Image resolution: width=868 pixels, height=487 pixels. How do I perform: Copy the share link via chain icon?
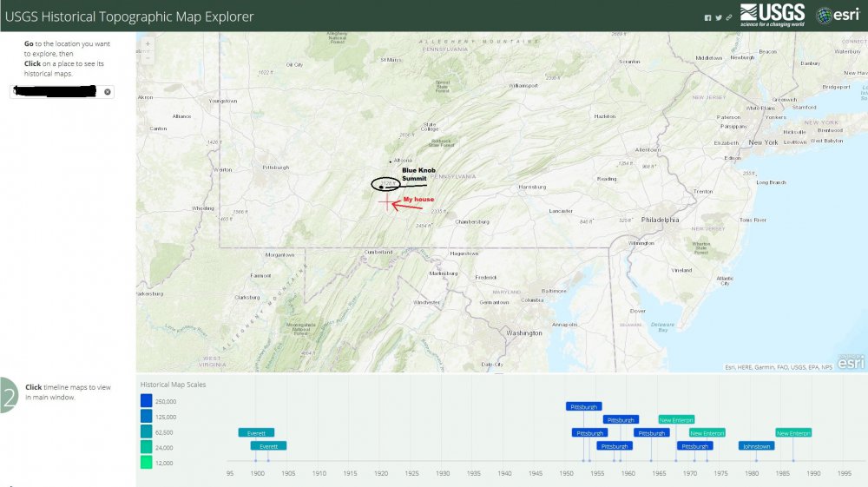point(729,17)
